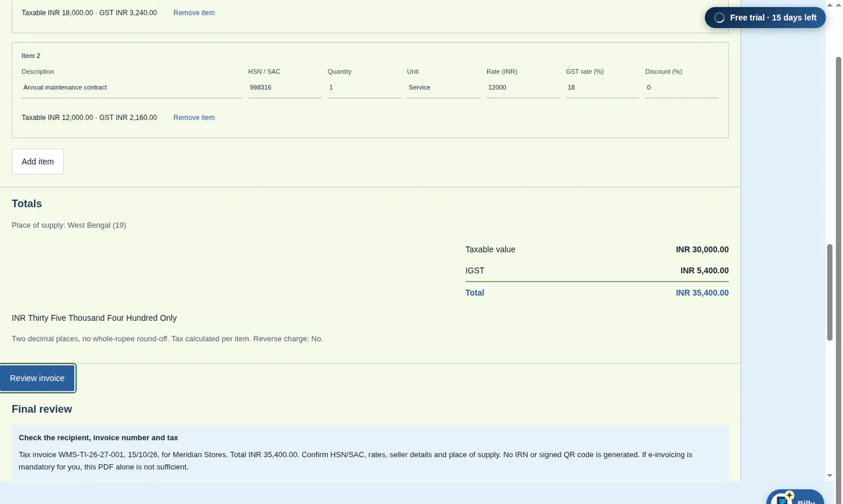Click the Total amount INR 35,400.00

tap(702, 292)
